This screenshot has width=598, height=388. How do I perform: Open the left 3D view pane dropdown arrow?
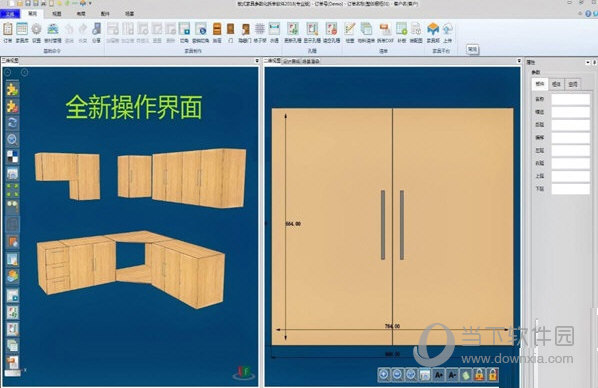pos(257,61)
